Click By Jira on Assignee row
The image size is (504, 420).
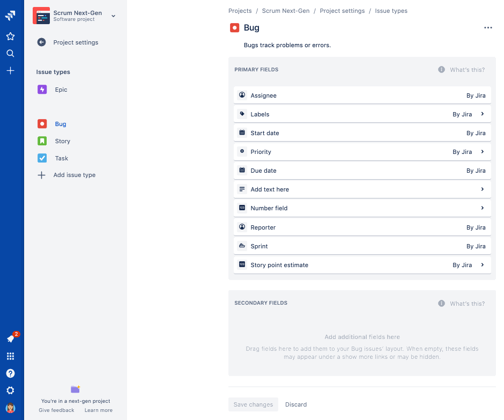[x=476, y=95]
